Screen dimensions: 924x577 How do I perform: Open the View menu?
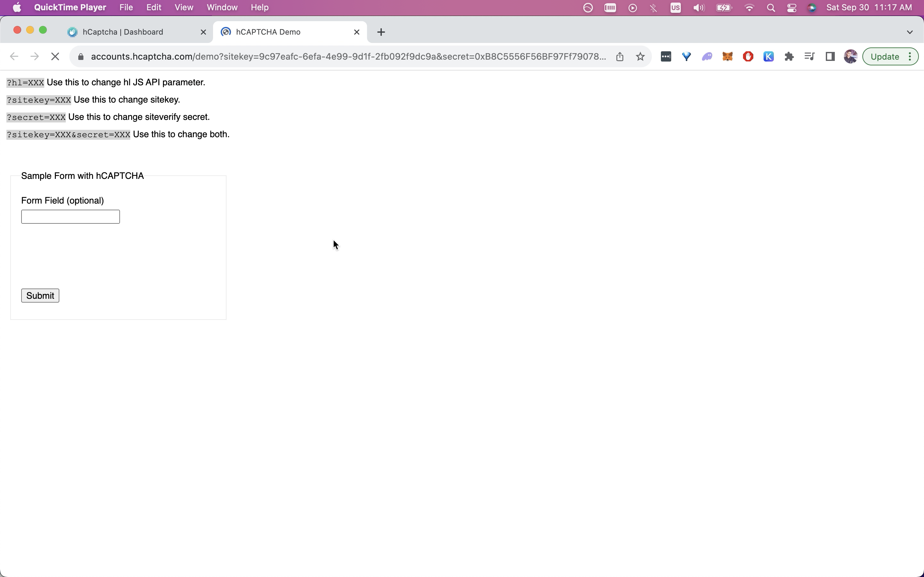[x=184, y=8]
